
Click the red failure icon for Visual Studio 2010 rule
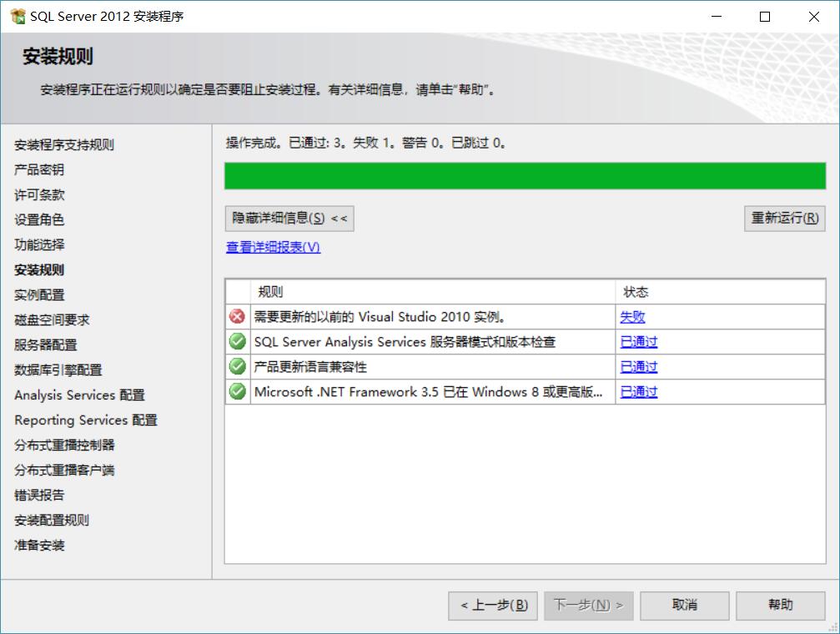pos(238,316)
